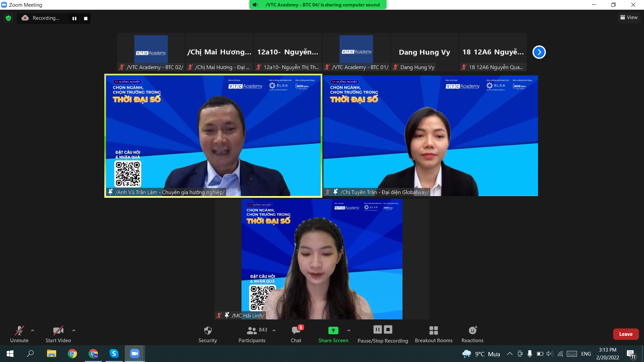Click the green encryption shield icon
This screenshot has width=644, height=362.
(x=8, y=18)
